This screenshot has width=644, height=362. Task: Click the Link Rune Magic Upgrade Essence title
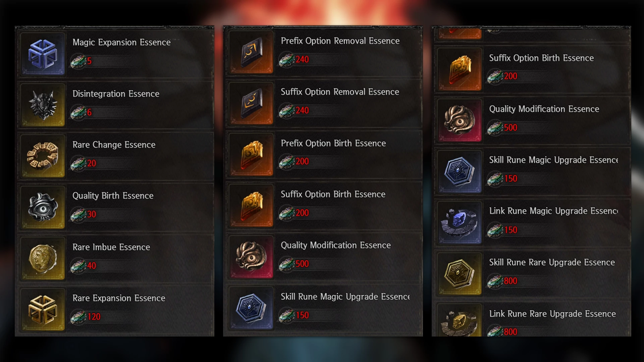[553, 211]
